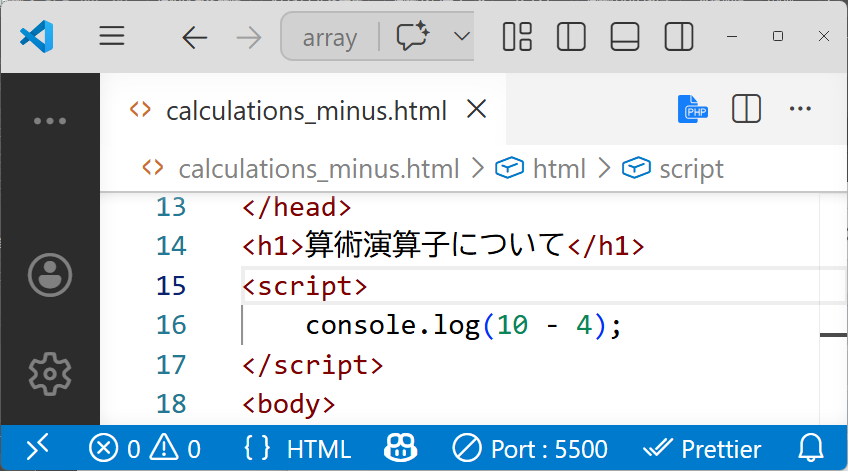
Task: Open the Copilot status bar icon
Action: point(401,448)
